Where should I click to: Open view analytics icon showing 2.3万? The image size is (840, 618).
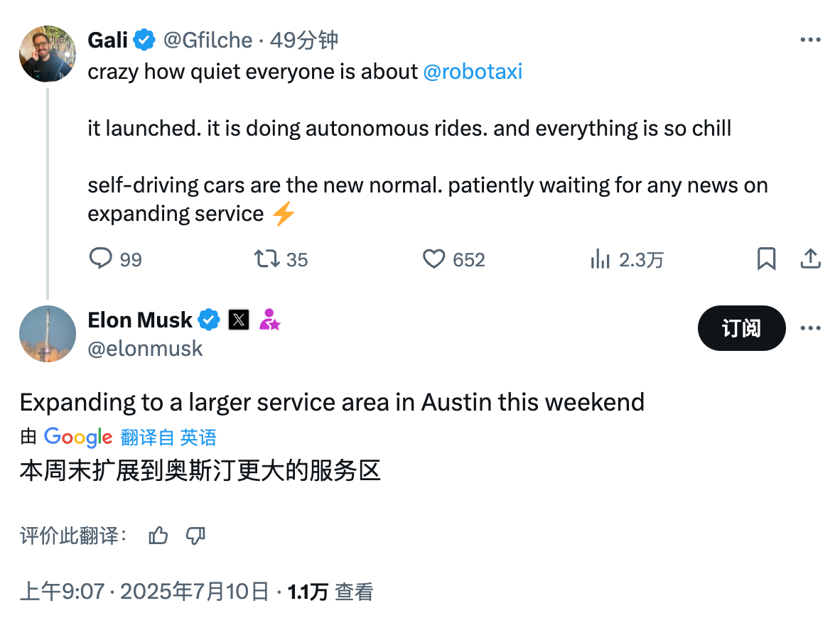(600, 259)
